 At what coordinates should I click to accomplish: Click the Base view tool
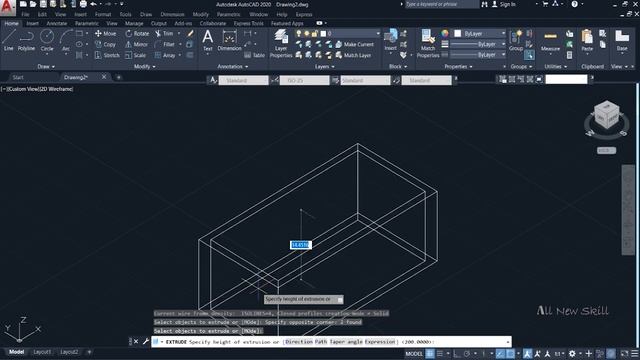[622, 41]
